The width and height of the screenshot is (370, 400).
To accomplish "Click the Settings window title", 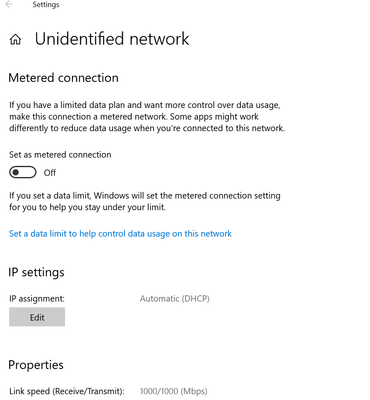I will point(46,5).
